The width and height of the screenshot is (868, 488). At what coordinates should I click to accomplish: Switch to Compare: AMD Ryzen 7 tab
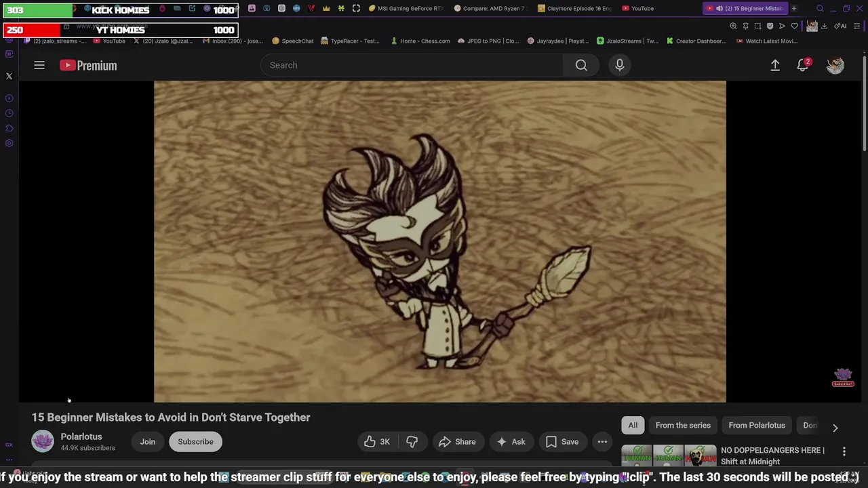coord(490,8)
